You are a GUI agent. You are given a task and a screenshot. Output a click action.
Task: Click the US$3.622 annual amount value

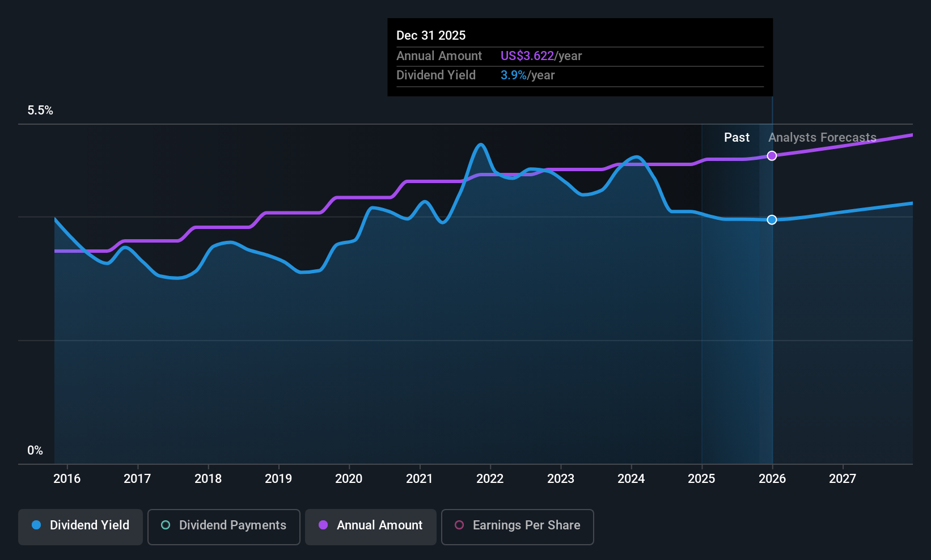(x=527, y=56)
